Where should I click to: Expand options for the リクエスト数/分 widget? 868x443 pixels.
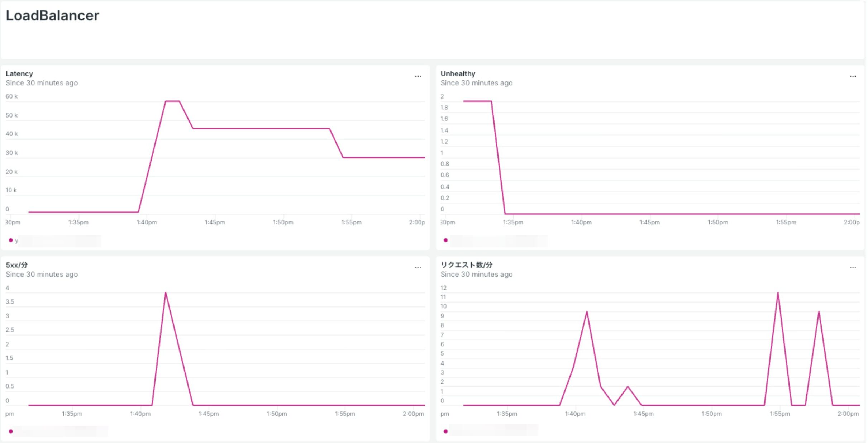[853, 267]
